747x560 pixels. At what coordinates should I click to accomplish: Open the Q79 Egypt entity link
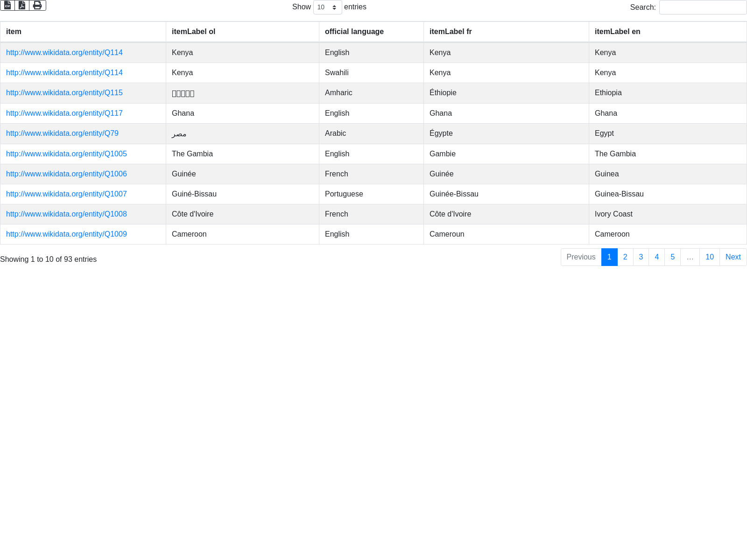click(62, 133)
